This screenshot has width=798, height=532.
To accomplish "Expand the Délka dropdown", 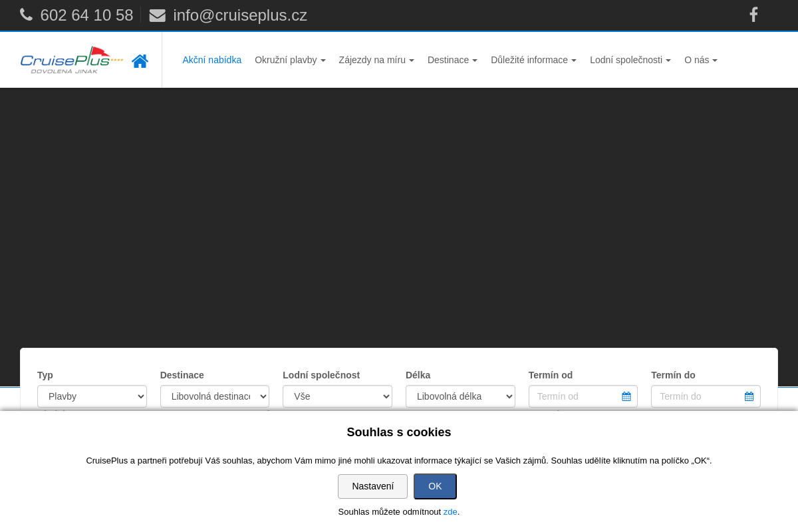I will pos(460,396).
